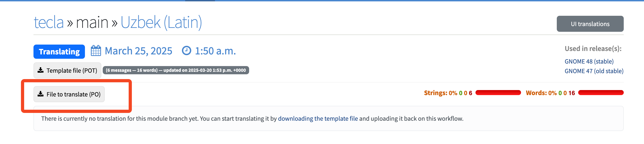Click the clock icon beside the time
Screen dimensions: 644x144
coord(186,51)
